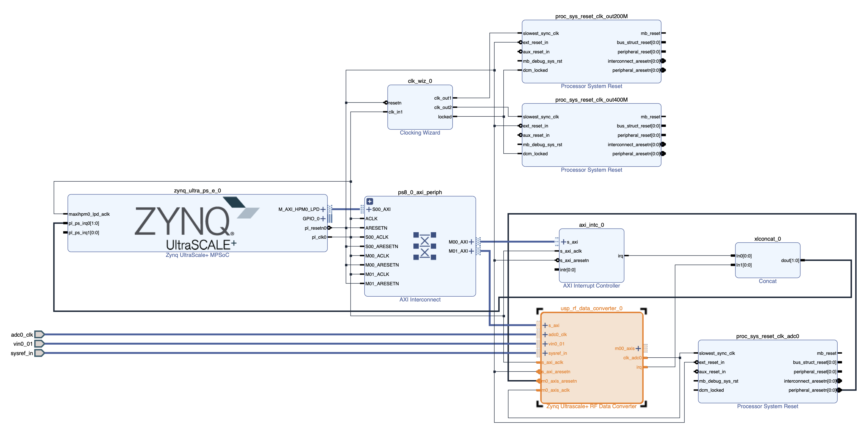Select the clk_wiz_0 block title

click(x=420, y=81)
